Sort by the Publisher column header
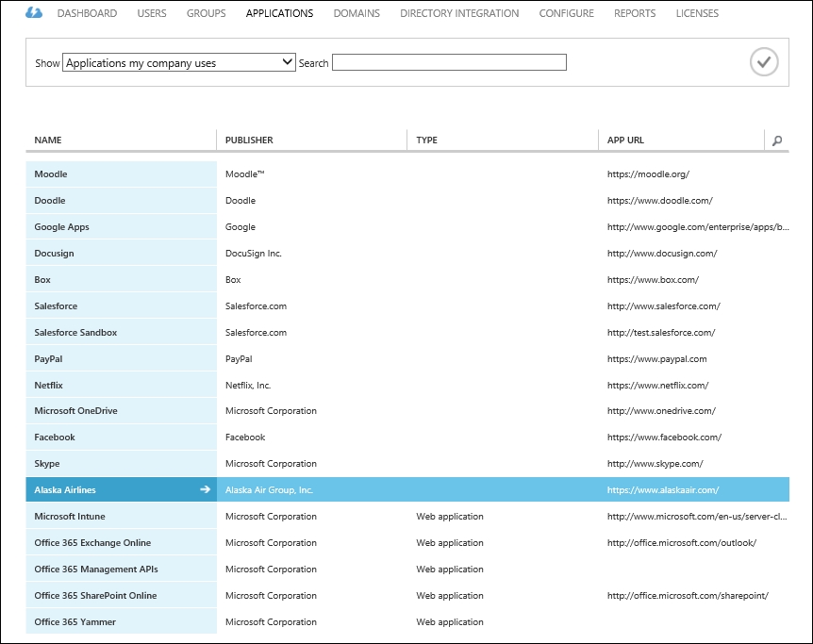The width and height of the screenshot is (813, 644). point(249,140)
